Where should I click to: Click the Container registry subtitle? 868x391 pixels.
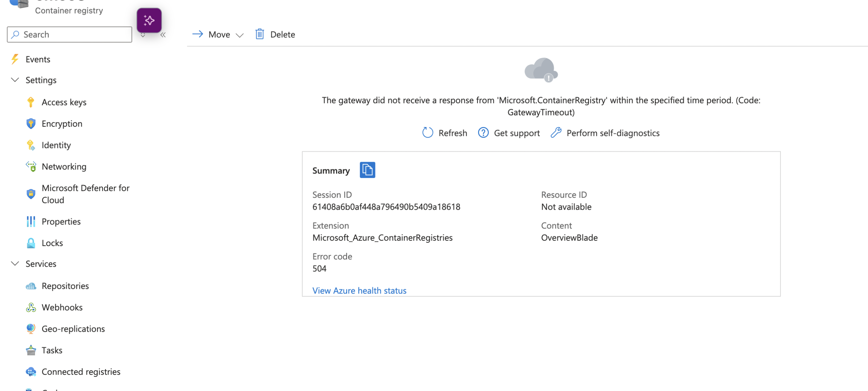(69, 10)
